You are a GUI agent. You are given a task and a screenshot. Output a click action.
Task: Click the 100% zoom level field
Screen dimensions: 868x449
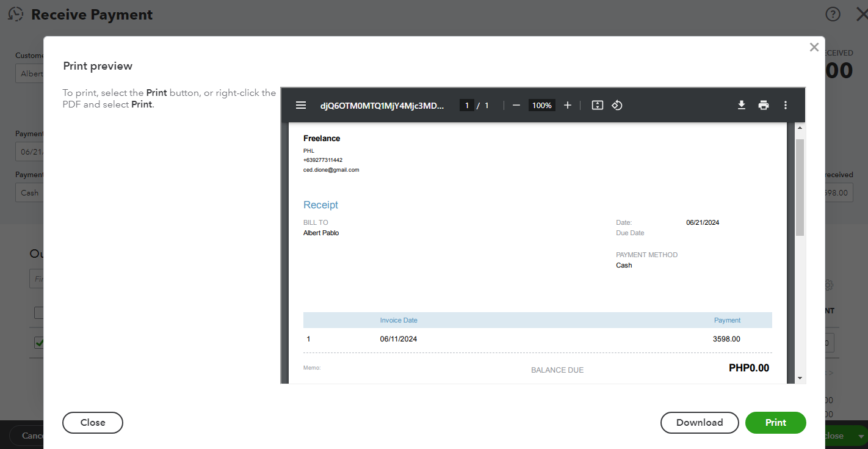pos(541,105)
